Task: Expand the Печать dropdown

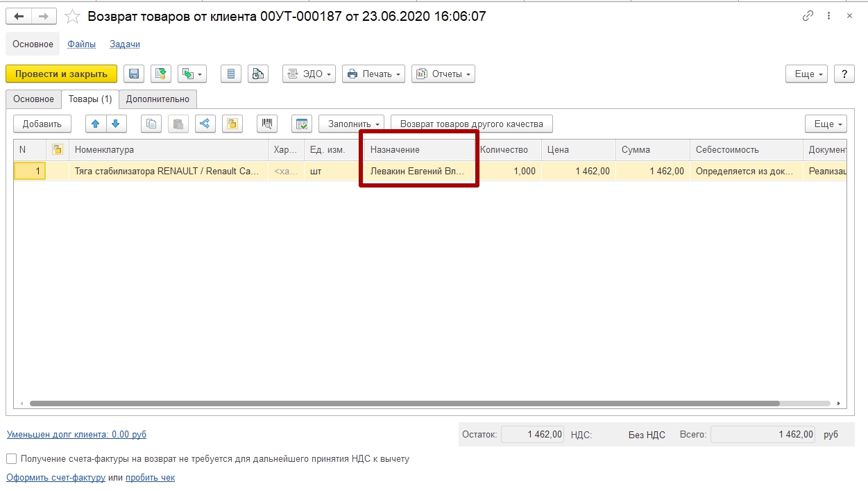Action: 373,74
